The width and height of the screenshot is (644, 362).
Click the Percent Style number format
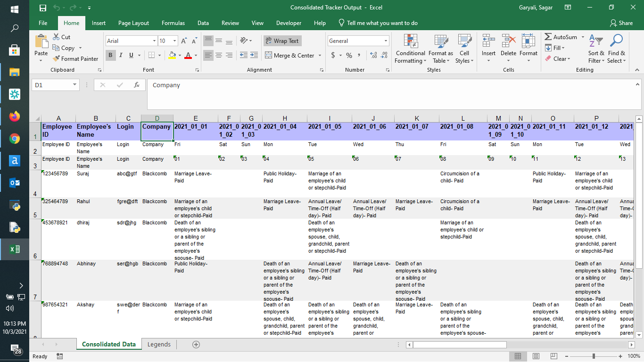348,55
